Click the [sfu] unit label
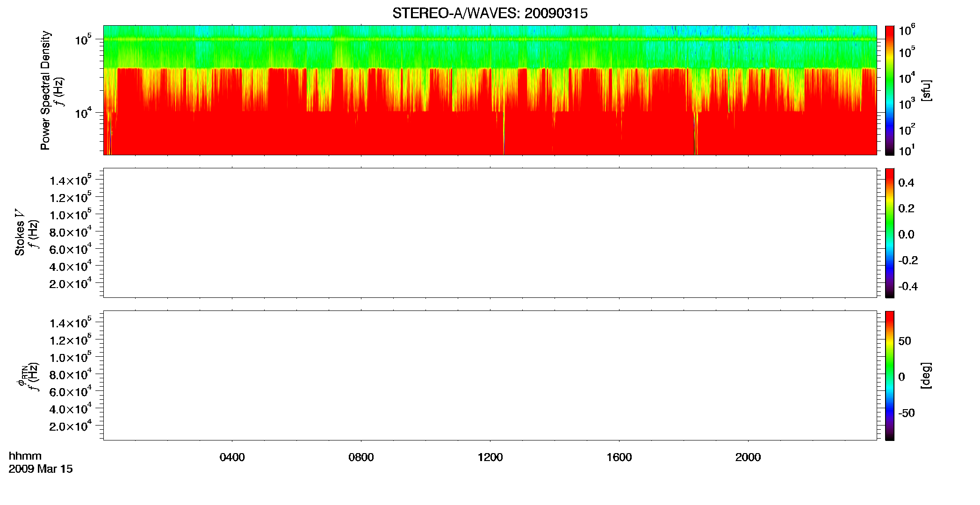 pos(926,90)
